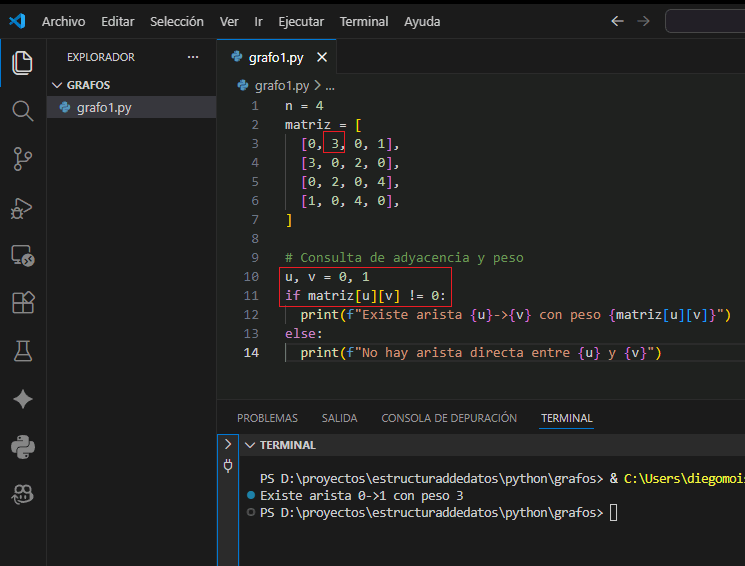Viewport: 745px width, 566px height.
Task: Open the Ejecutar menu
Action: [x=301, y=21]
